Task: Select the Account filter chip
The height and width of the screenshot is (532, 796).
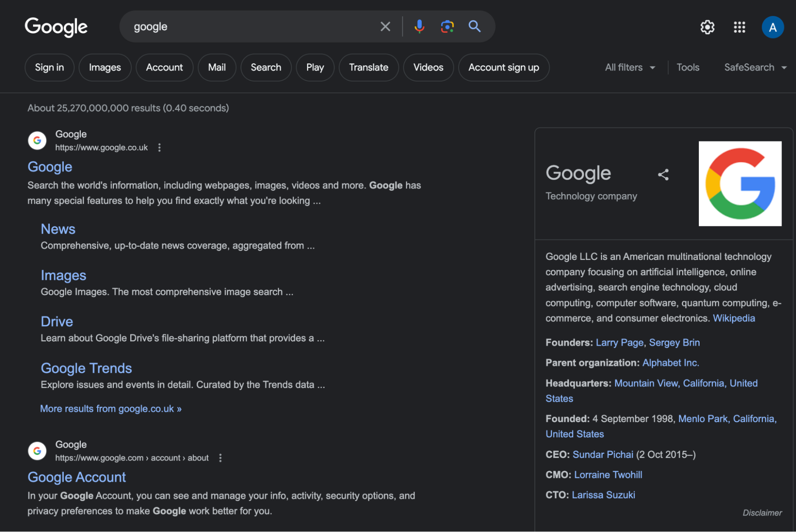Action: (x=164, y=68)
